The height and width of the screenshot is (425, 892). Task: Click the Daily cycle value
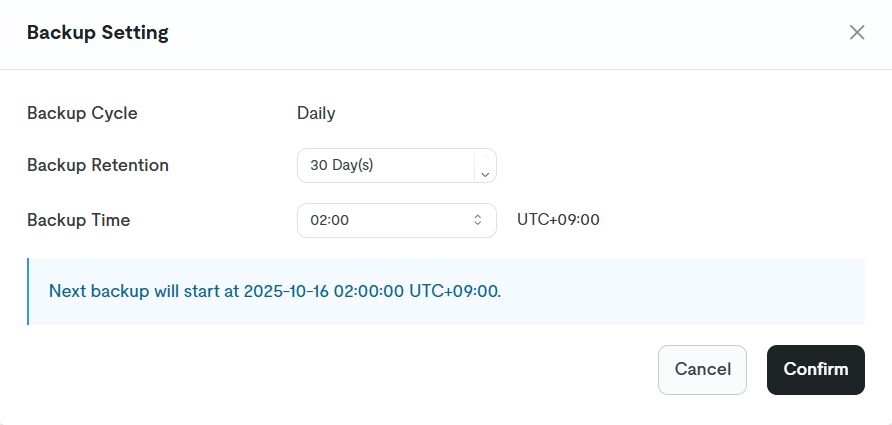pyautogui.click(x=316, y=113)
